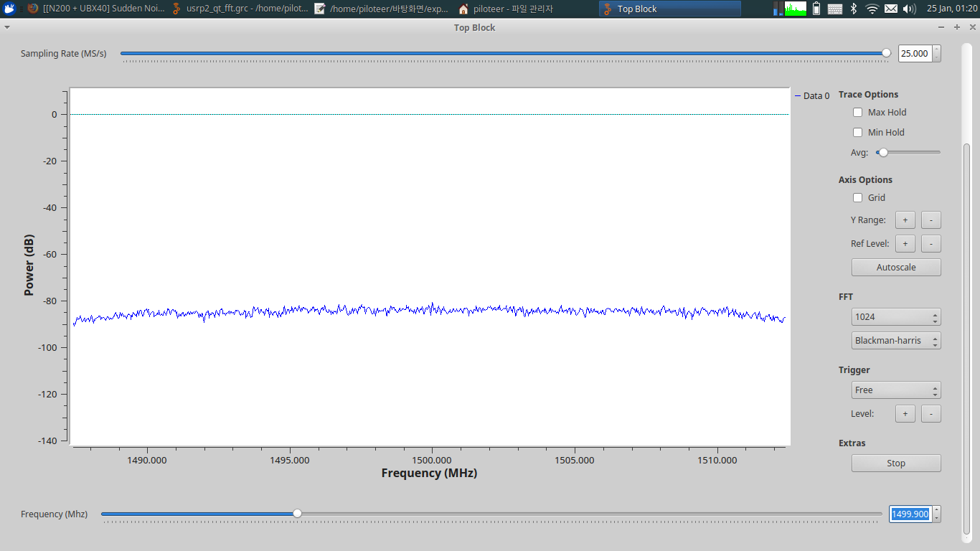Screen dimensions: 980x551
Task: Click the Stop button under Extras
Action: pos(895,463)
